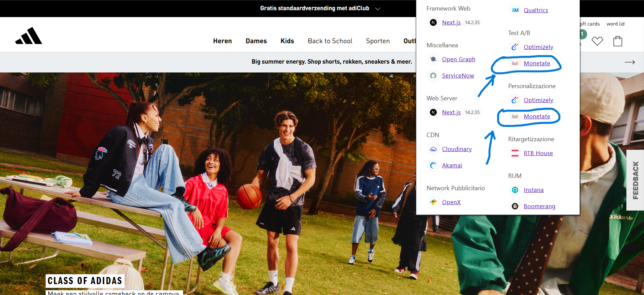Open the Optimizely link under Test A/B
Image resolution: width=644 pixels, height=295 pixels.
click(x=538, y=47)
